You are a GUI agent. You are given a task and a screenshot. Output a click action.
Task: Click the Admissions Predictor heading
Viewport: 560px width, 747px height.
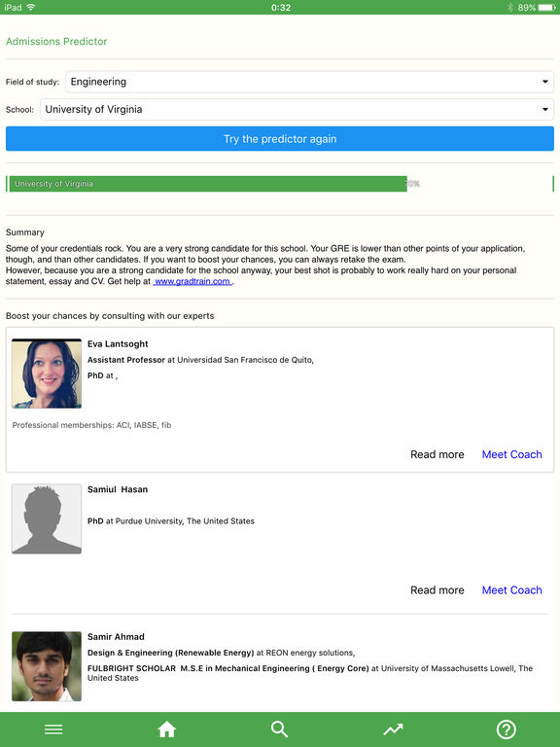pos(56,42)
